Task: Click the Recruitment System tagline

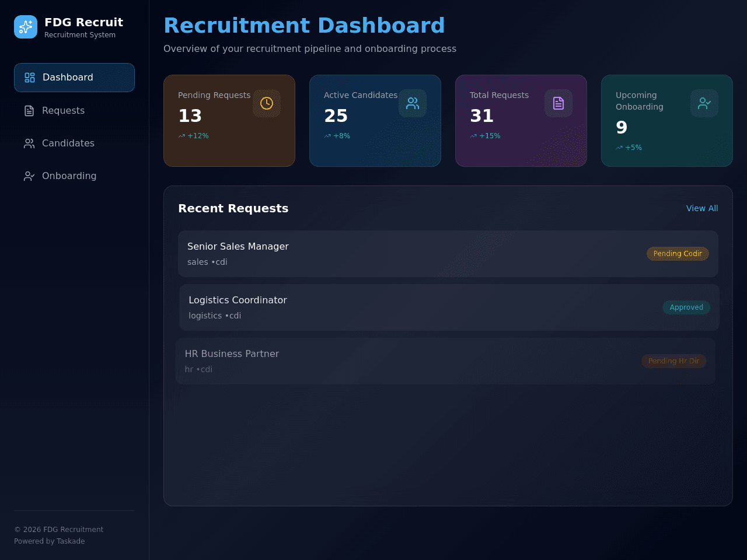Action: pos(80,35)
